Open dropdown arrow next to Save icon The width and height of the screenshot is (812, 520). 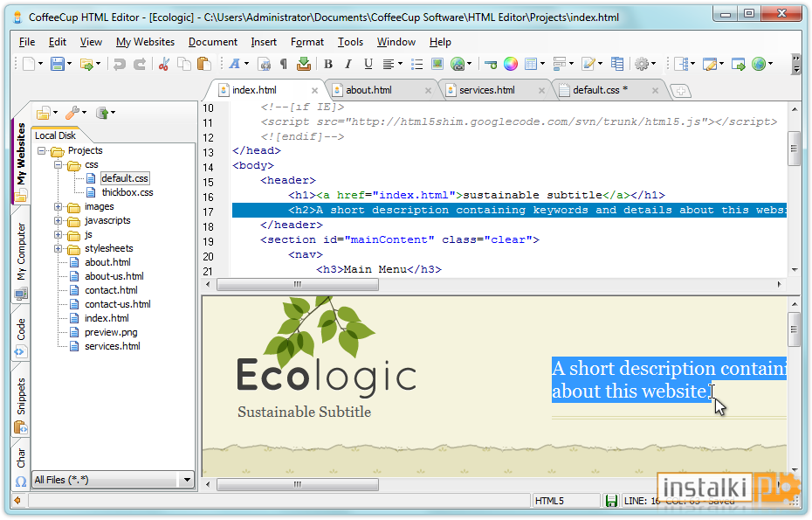point(69,64)
